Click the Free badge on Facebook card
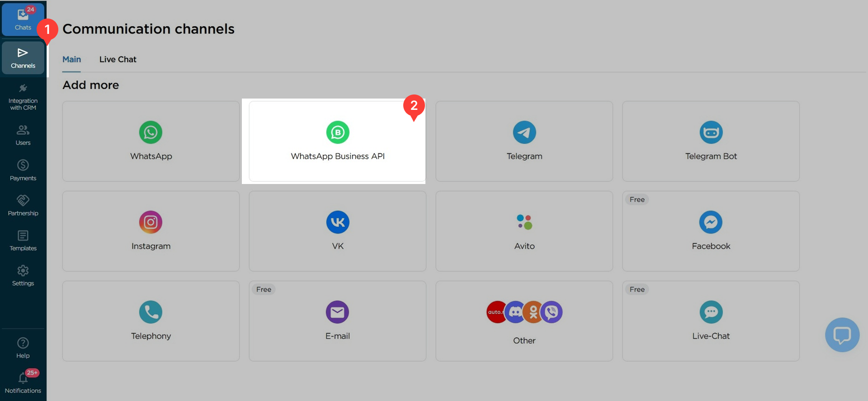The width and height of the screenshot is (868, 401). [637, 199]
